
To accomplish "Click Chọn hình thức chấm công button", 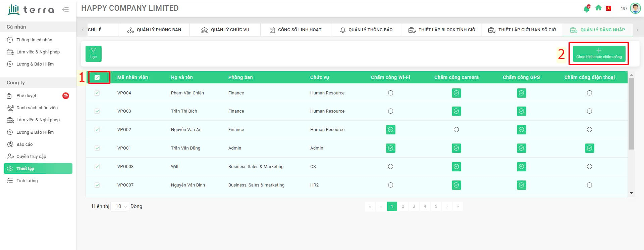I will click(x=599, y=54).
